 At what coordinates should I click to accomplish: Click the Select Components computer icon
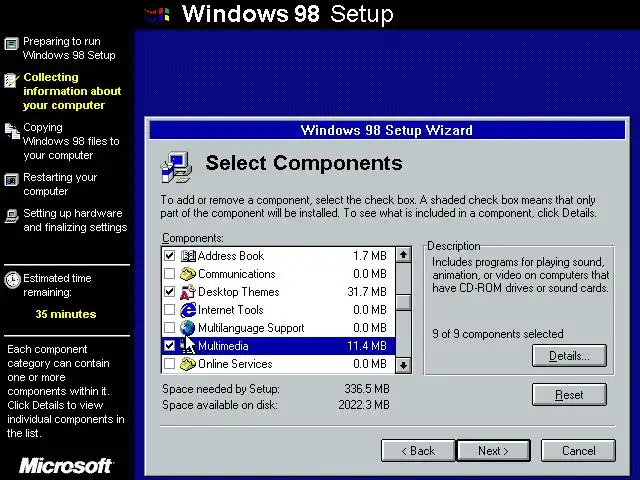[x=176, y=167]
